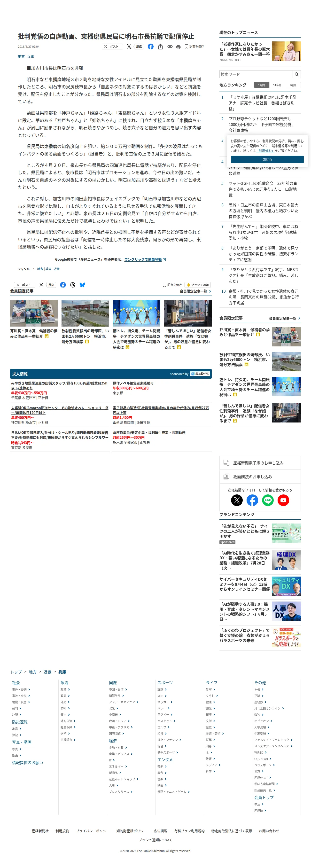Open the 野球 footer link

(x=162, y=689)
